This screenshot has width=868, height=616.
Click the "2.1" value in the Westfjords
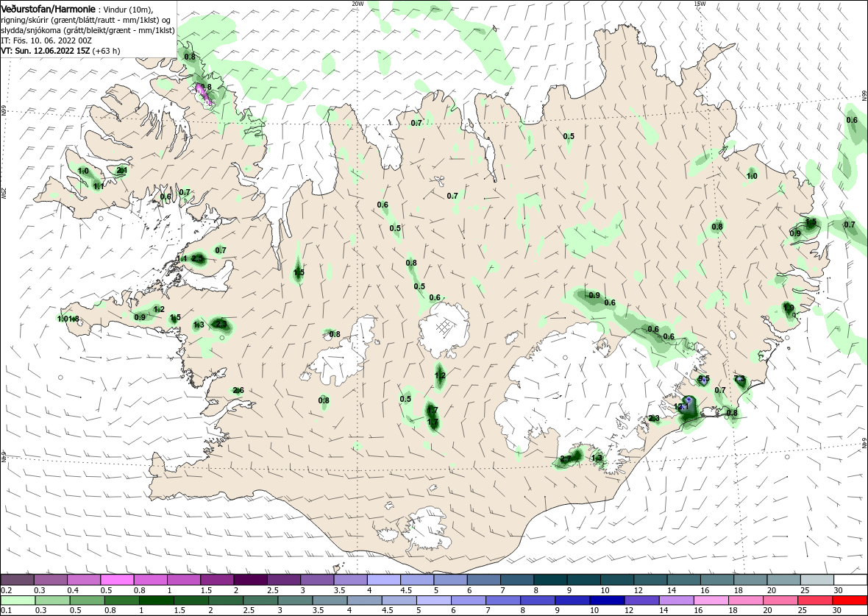tap(122, 171)
